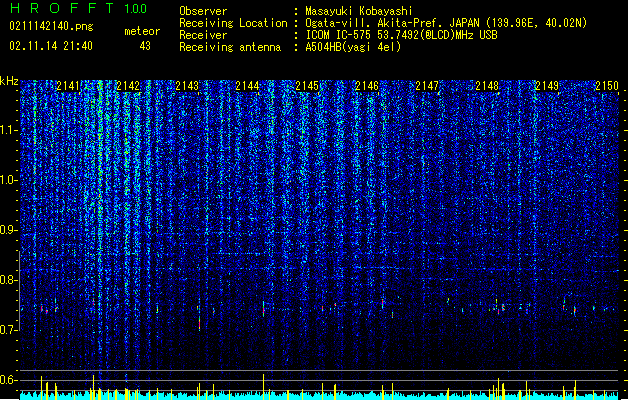The height and width of the screenshot is (400, 629).
Task: Click the Receiving antenna label
Action: pos(230,47)
